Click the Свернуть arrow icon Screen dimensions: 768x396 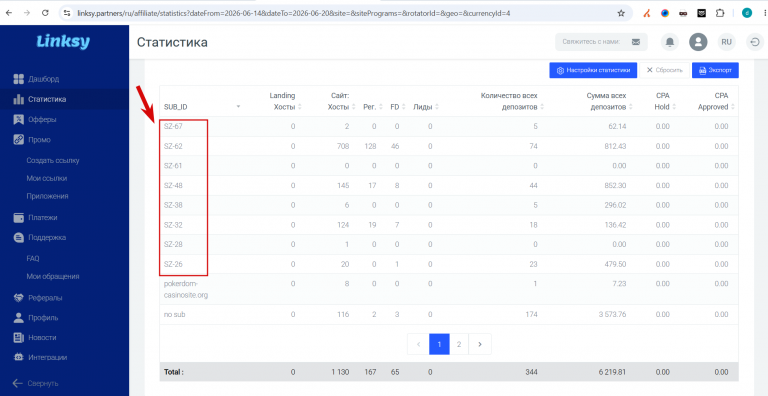(x=18, y=383)
